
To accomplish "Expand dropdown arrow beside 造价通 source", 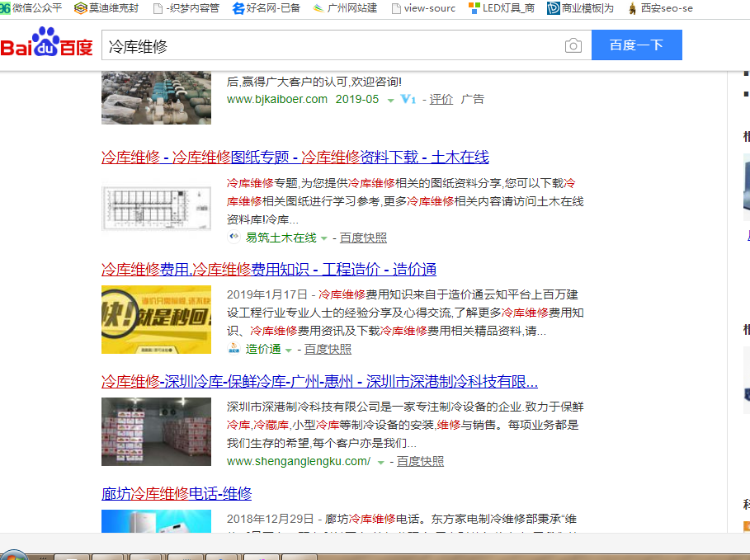I will pos(289,350).
